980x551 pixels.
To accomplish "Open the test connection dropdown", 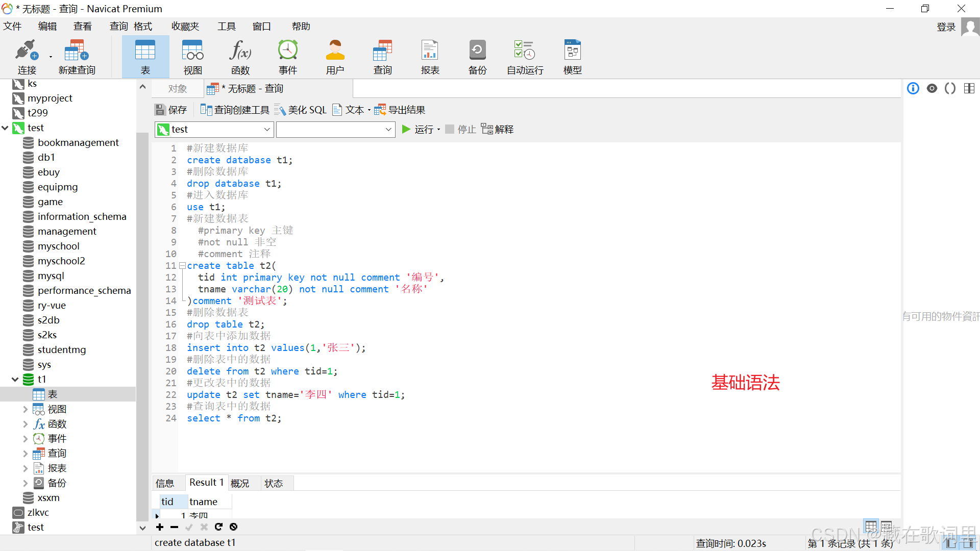I will pyautogui.click(x=266, y=130).
